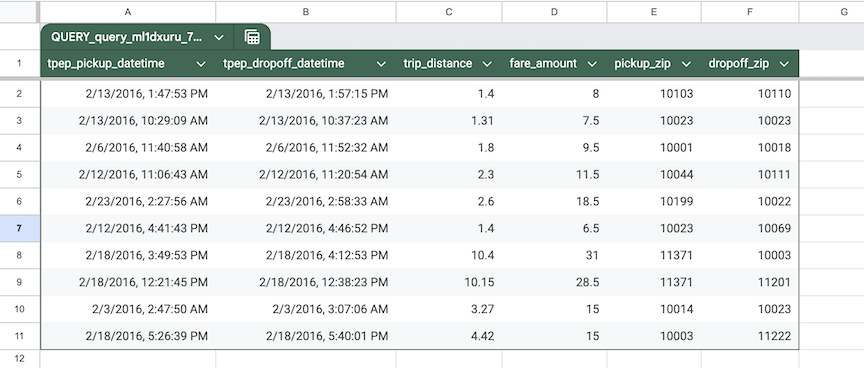This screenshot has width=864, height=368.
Task: Select cell with 2/6/2016, 11:40:58 AM
Action: [x=128, y=148]
